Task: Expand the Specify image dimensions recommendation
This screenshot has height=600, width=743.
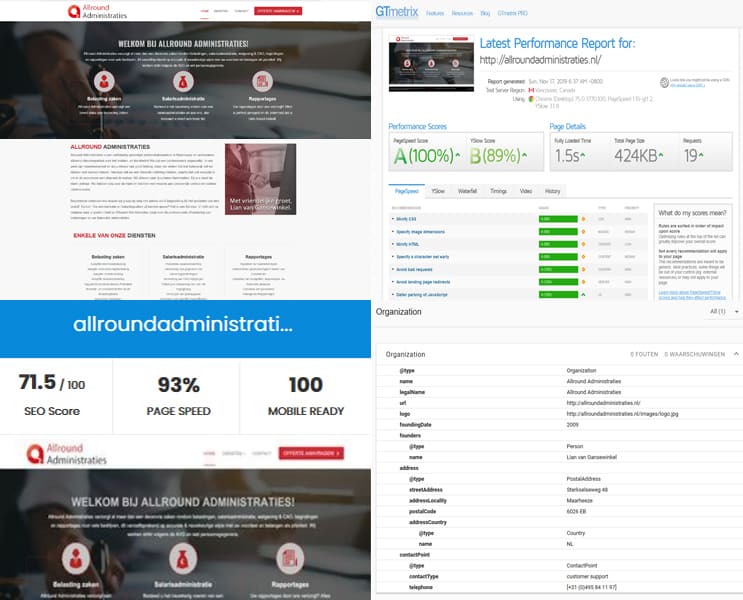Action: (x=420, y=232)
